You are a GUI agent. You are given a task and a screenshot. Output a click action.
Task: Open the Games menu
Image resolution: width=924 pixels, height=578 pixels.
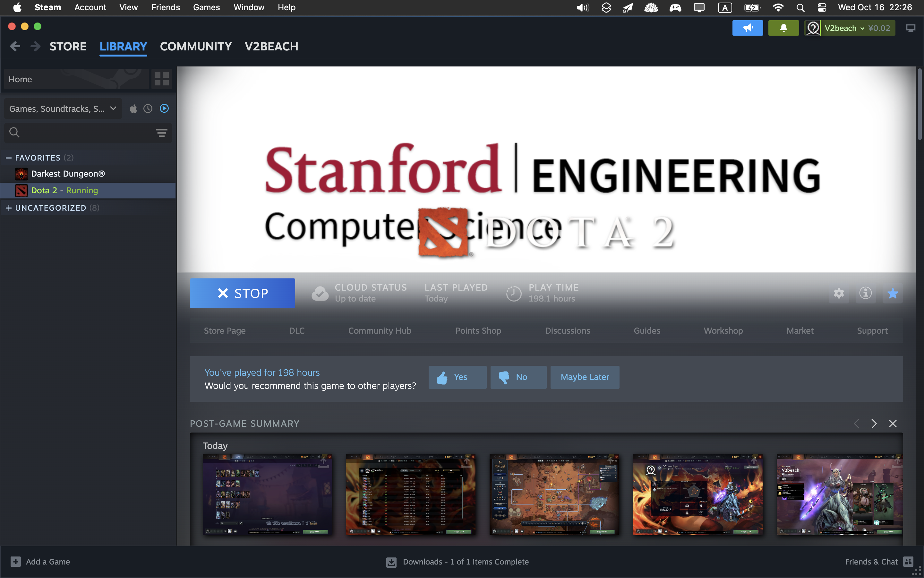click(206, 7)
